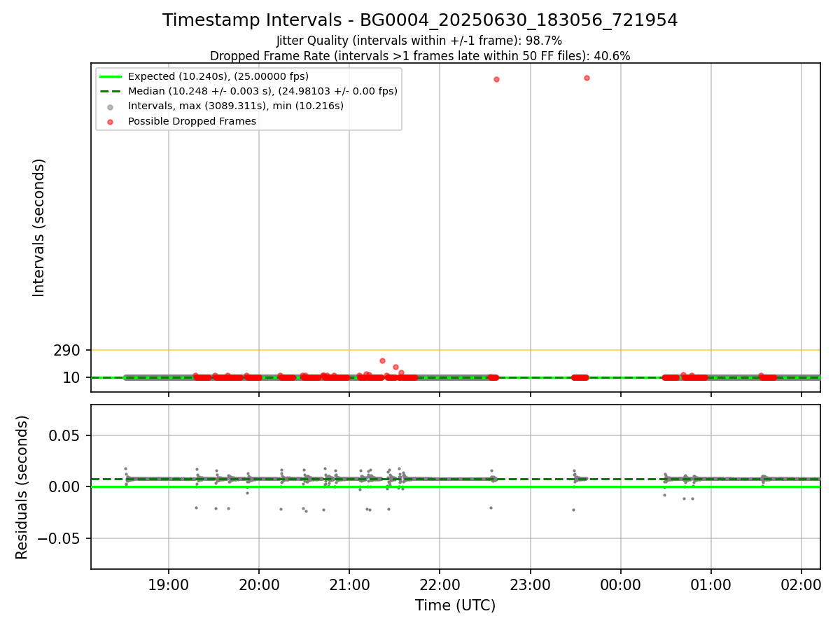Click the highest red point near 21:20
This screenshot has height=630, width=840.
382,360
